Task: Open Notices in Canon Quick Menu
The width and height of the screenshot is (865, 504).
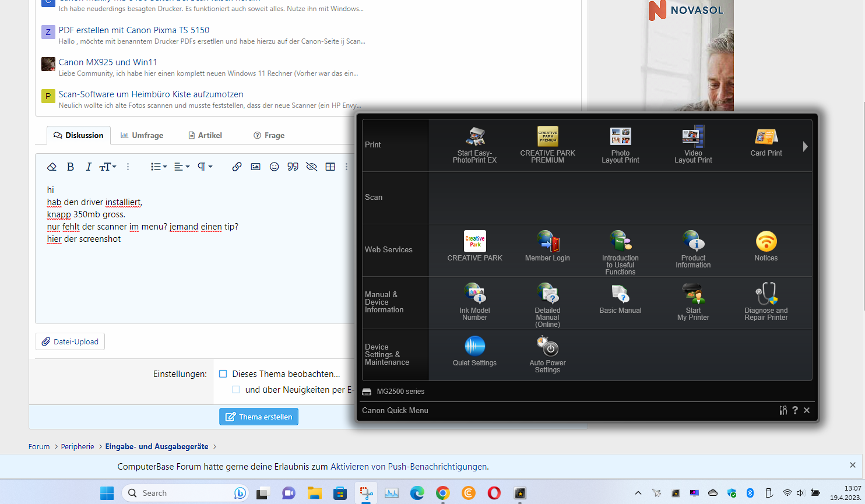Action: point(766,246)
